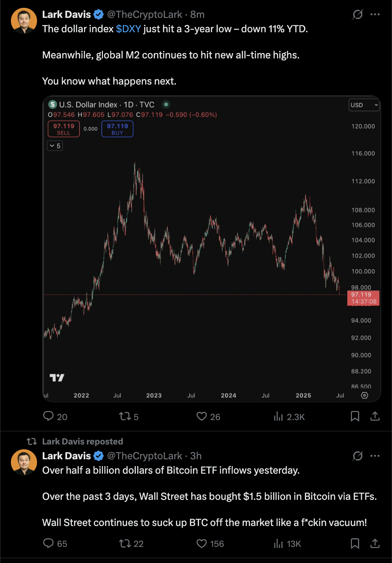Open more options on the $DXY tweet
This screenshot has width=392, height=563.
point(375,15)
